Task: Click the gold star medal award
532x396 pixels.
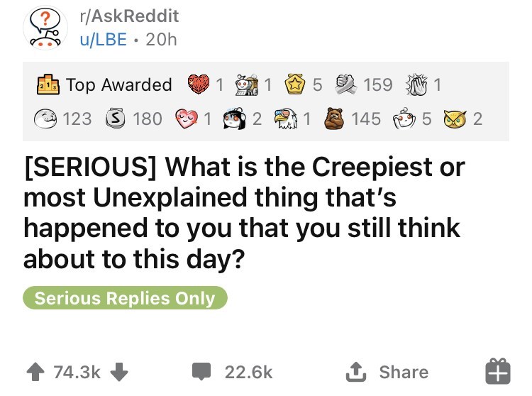Action: [x=295, y=85]
